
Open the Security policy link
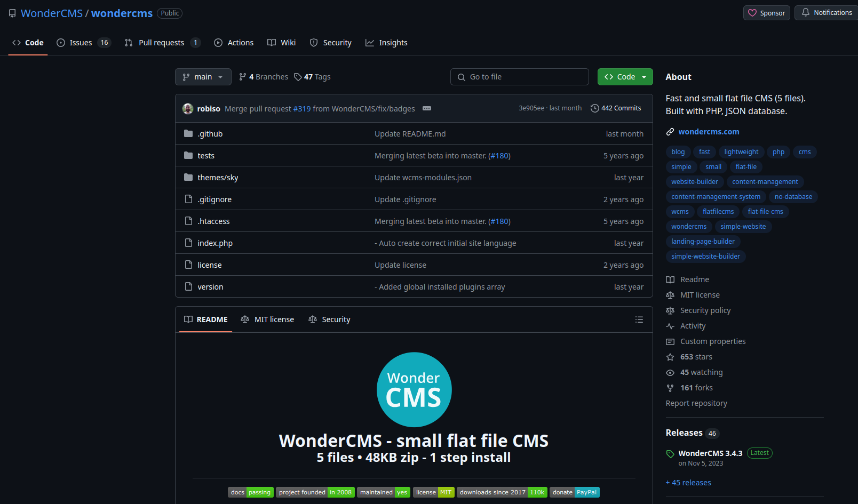click(x=698, y=310)
